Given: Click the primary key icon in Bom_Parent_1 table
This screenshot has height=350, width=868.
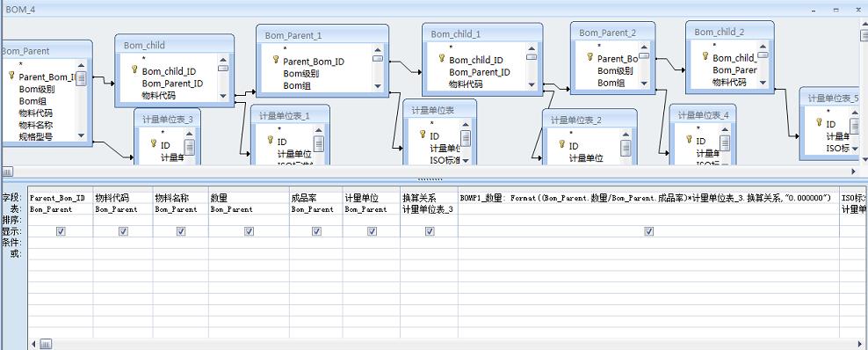Looking at the screenshot, I should (x=276, y=60).
